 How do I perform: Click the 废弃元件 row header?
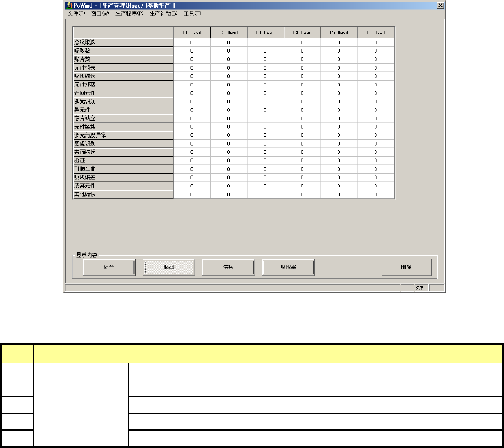pyautogui.click(x=124, y=186)
